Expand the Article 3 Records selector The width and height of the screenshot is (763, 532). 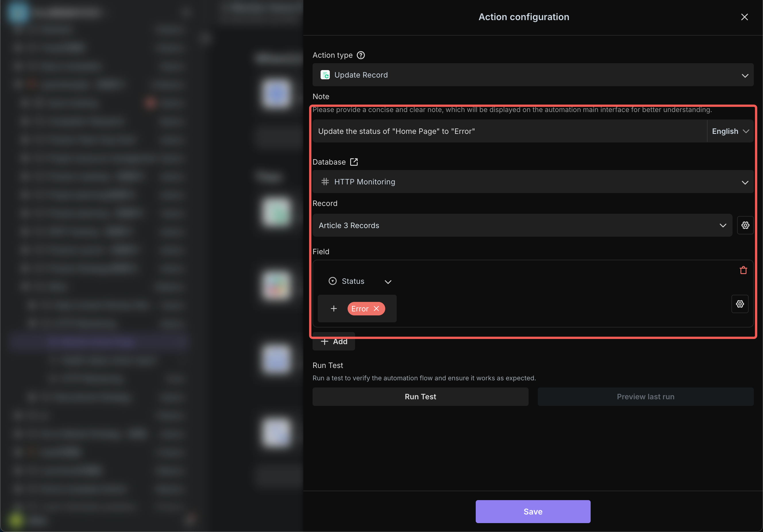tap(724, 225)
